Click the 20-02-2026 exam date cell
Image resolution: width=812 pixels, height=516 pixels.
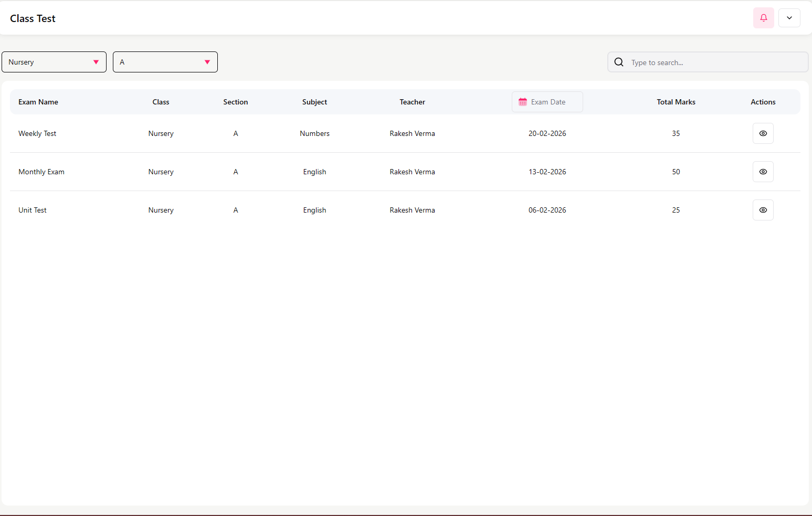[547, 133]
